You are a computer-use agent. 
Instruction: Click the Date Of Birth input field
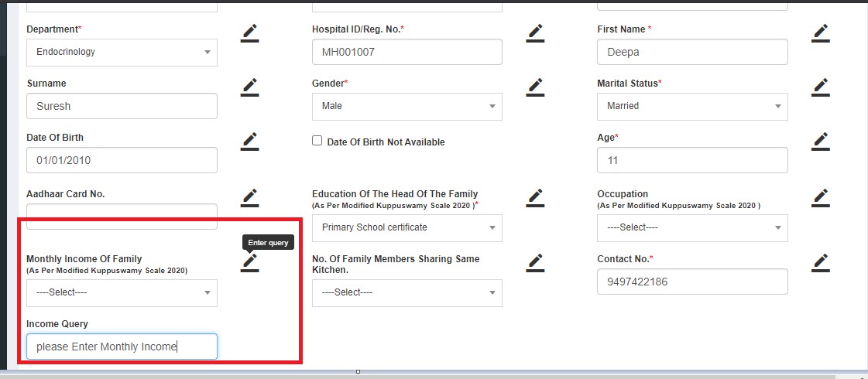(122, 161)
